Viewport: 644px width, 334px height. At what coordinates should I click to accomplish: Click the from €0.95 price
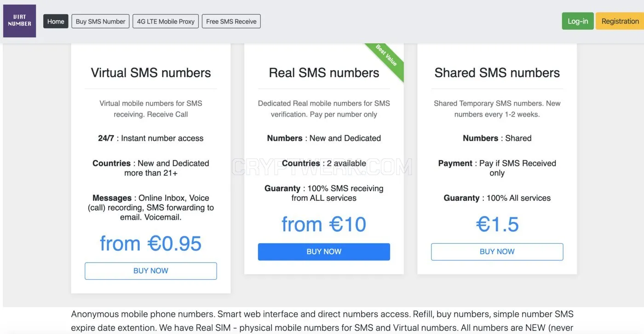[x=151, y=243]
